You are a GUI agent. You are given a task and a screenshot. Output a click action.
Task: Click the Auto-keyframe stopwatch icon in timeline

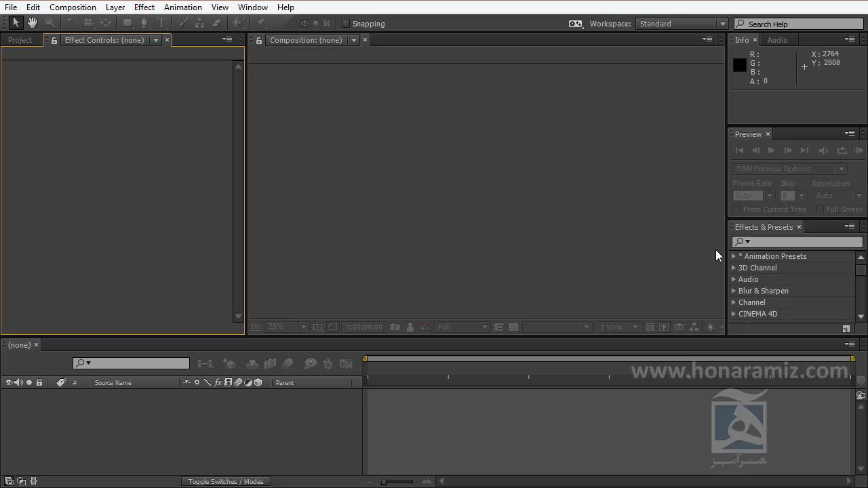coord(328,364)
